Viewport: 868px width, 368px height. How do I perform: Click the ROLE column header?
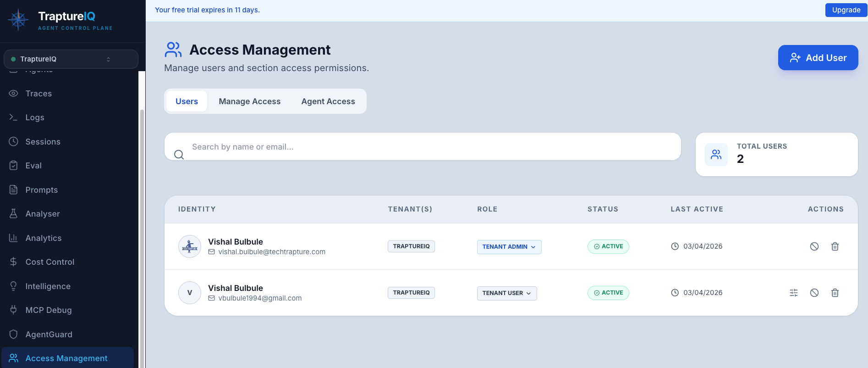coord(487,209)
